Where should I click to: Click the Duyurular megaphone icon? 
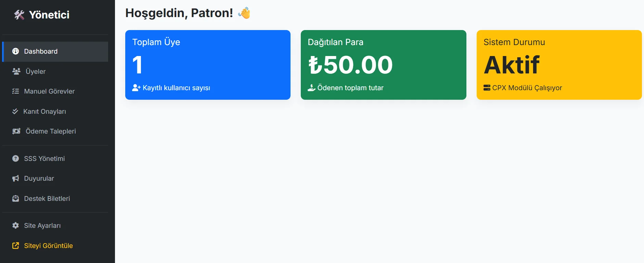[16, 178]
